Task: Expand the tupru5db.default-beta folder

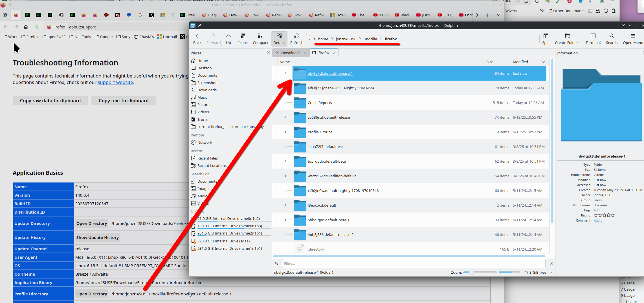Action: [285, 161]
